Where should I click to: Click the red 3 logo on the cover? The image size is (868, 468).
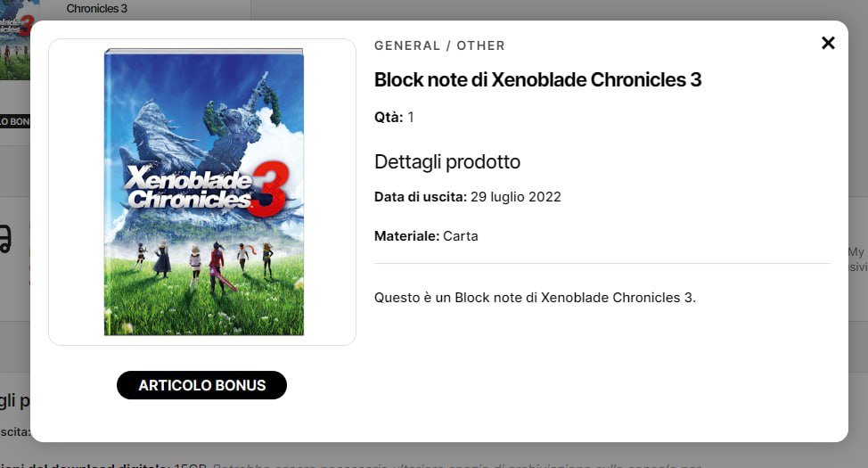(267, 191)
